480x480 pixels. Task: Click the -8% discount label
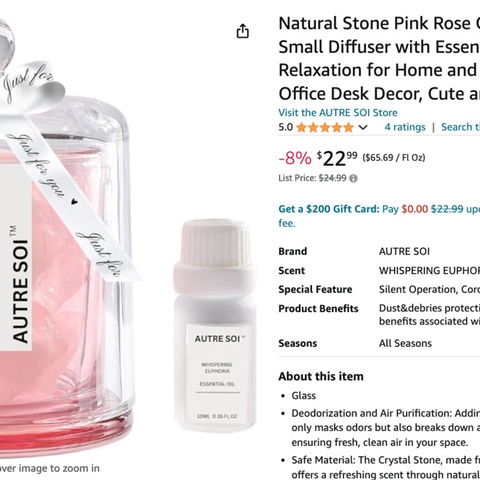(x=295, y=158)
